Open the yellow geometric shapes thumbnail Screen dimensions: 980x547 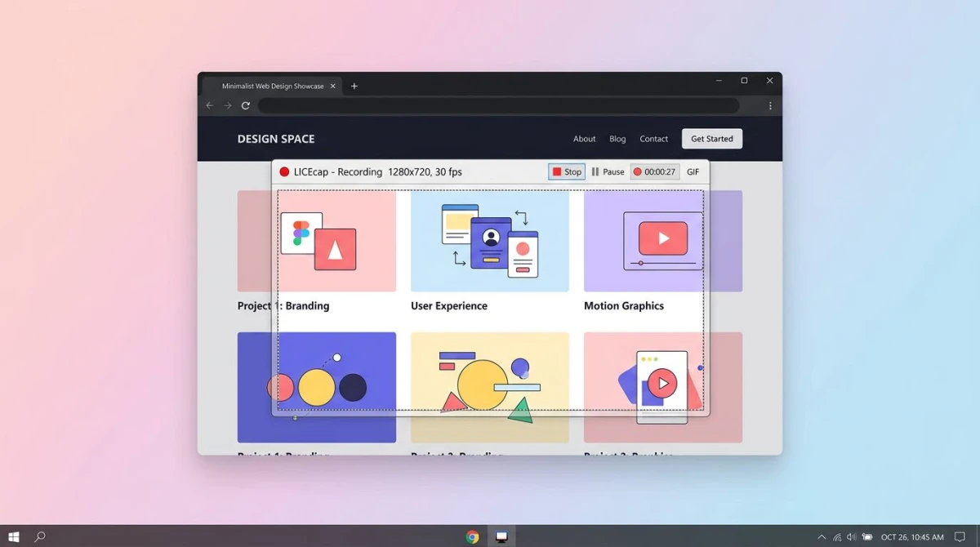[490, 387]
